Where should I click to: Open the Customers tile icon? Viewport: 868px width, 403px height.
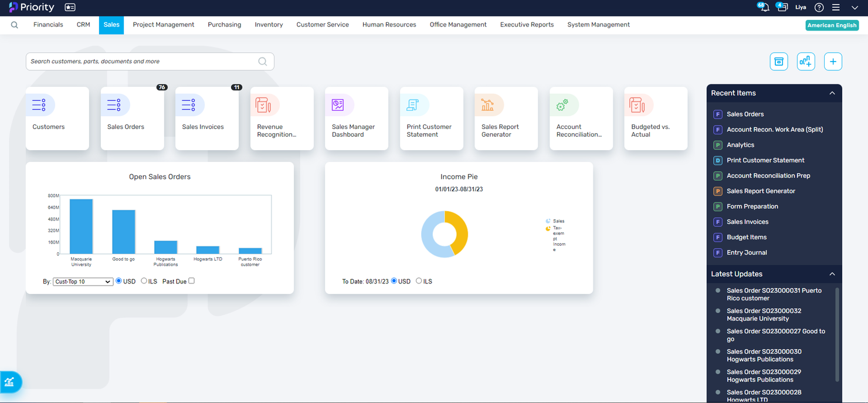coord(40,104)
